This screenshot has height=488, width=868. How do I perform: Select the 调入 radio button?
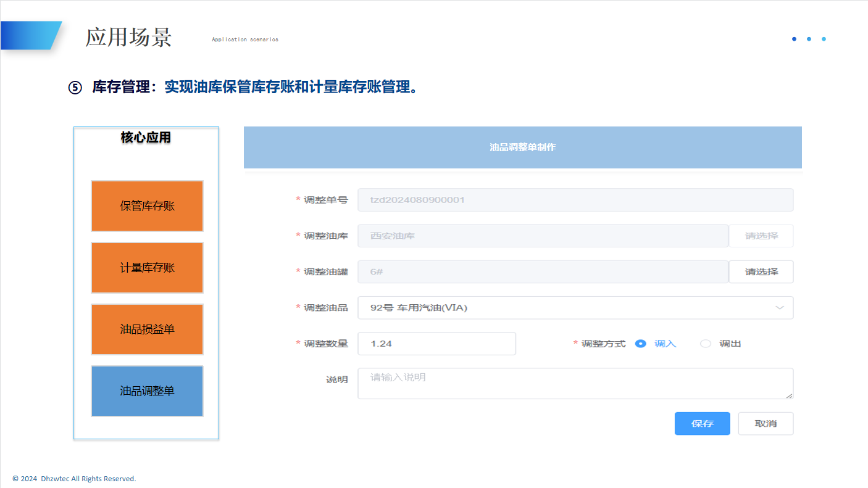[x=641, y=344]
